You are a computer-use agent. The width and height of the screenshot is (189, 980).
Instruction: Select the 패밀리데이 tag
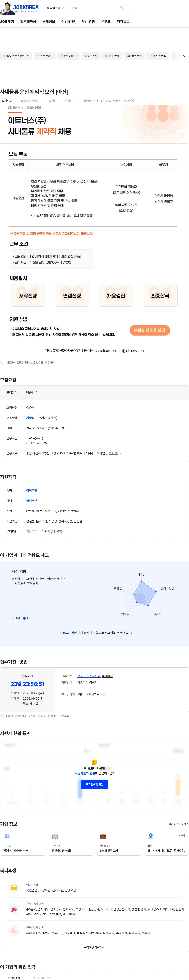coord(134,56)
